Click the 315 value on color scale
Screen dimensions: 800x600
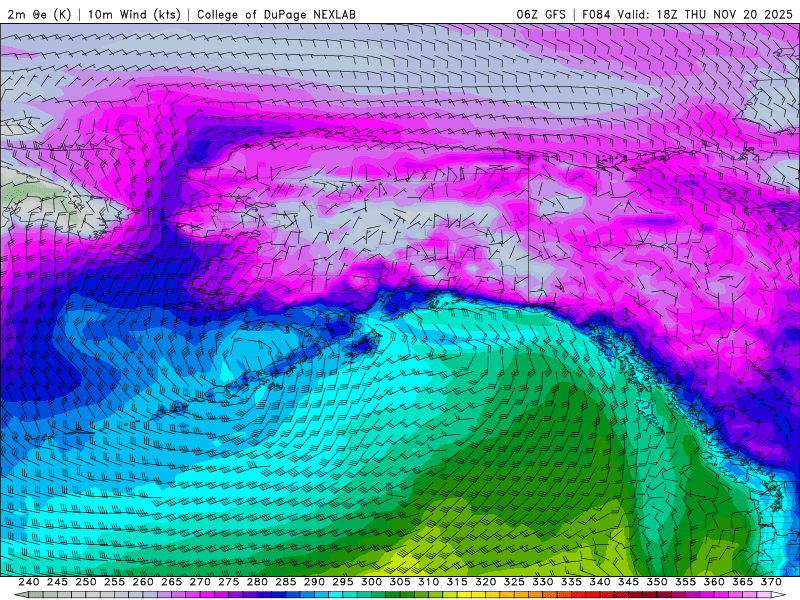457,582
